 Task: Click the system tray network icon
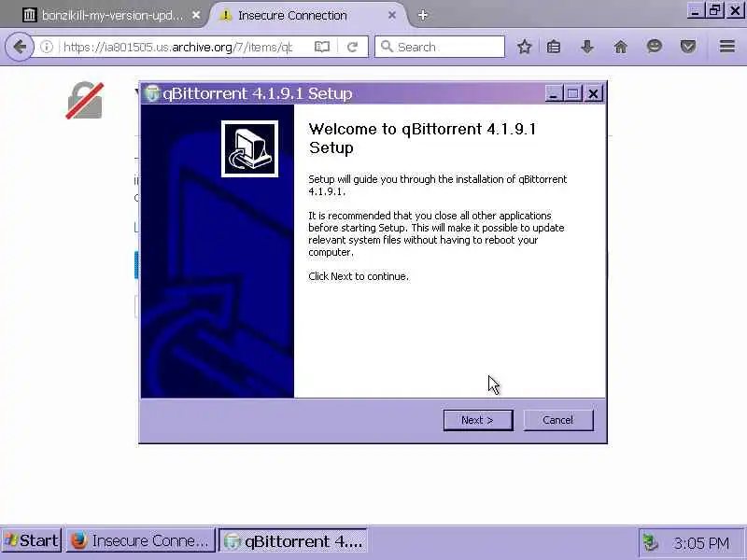(650, 542)
